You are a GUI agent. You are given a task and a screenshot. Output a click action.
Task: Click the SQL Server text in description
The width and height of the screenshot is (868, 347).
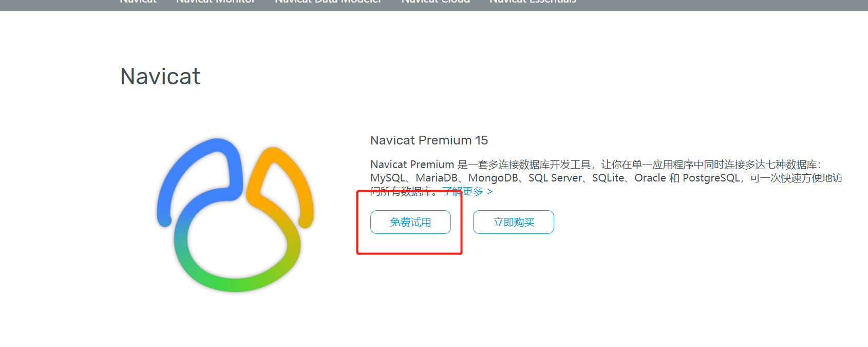click(x=555, y=178)
